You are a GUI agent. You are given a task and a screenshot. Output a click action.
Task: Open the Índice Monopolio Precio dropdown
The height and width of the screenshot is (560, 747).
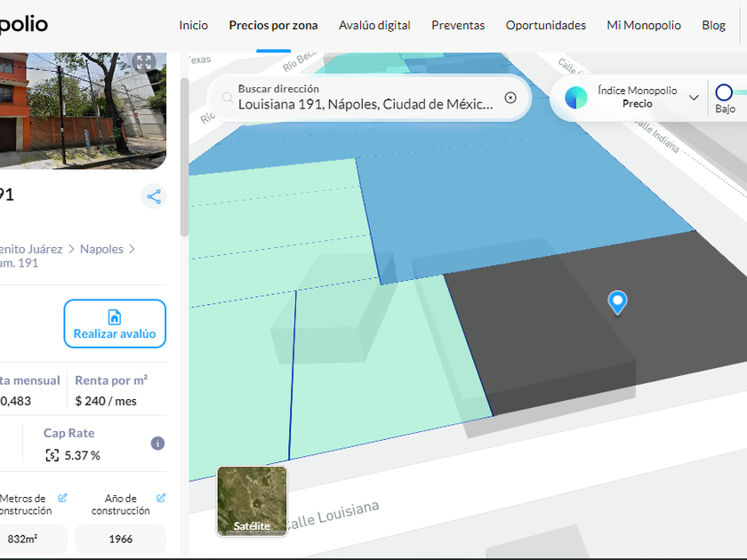694,98
